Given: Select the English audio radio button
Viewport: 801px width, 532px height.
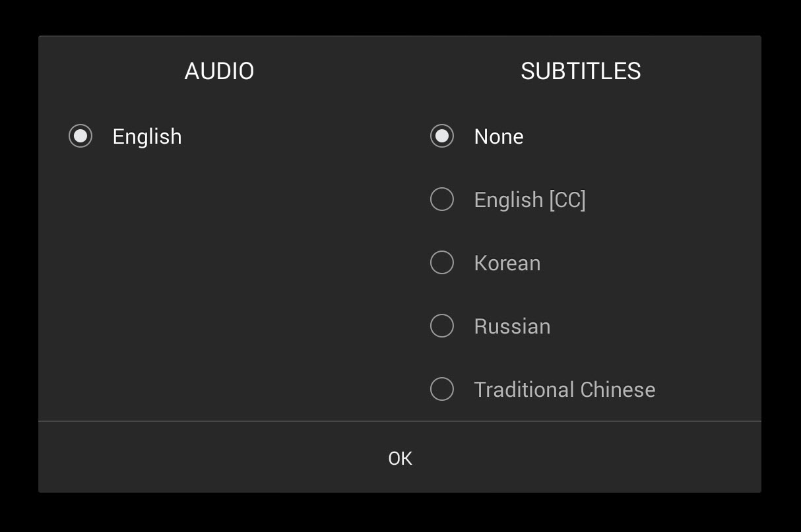Looking at the screenshot, I should 80,136.
